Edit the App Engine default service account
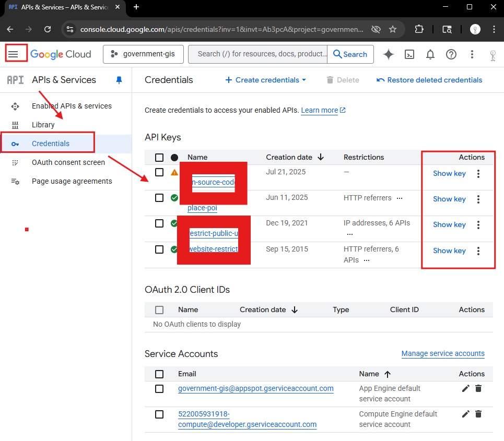Screen dimensions: 504x441 tap(465, 389)
